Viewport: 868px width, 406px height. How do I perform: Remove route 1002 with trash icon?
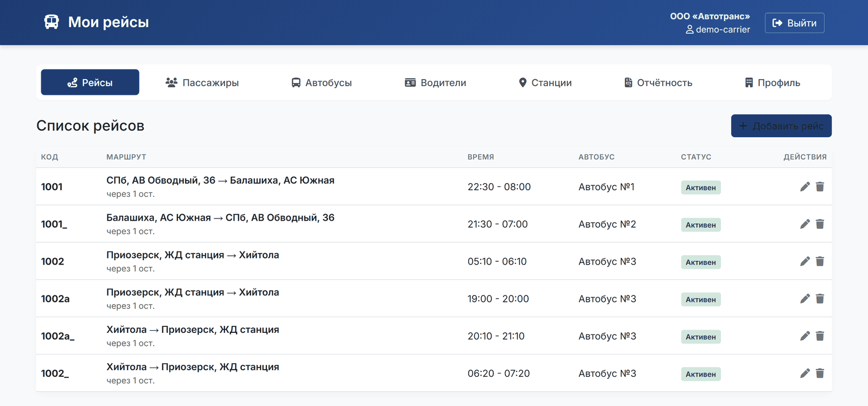tap(820, 261)
